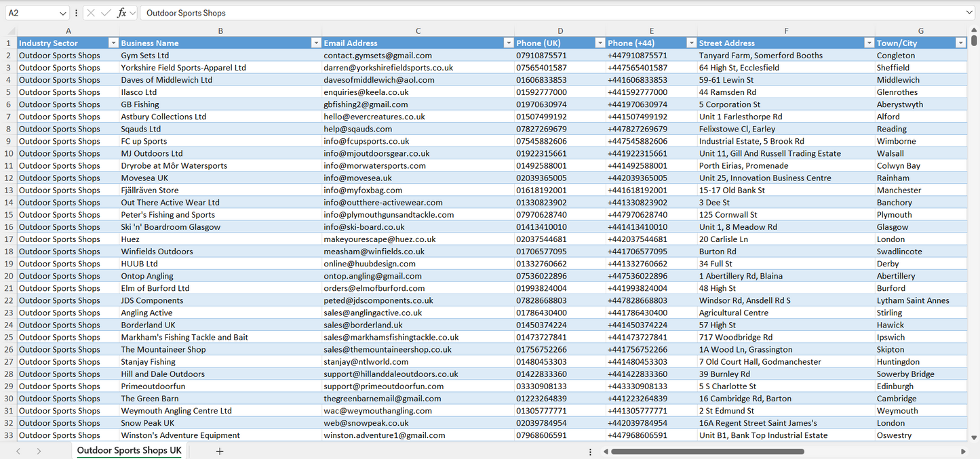This screenshot has width=980, height=459.
Task: Select column D header
Action: click(560, 31)
